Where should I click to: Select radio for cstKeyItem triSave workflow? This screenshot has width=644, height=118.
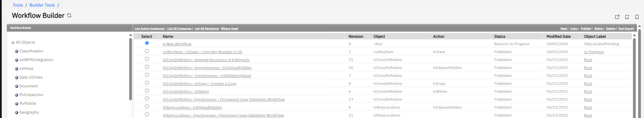tap(147, 51)
